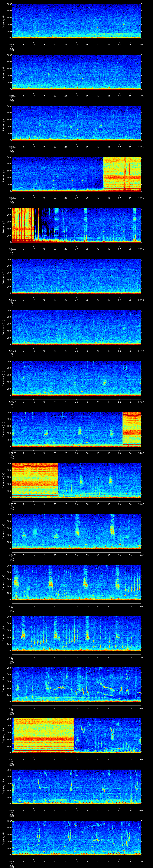Click the 30:00 end time label
This screenshot has width=153, height=868.
pyautogui.click(x=141, y=810)
